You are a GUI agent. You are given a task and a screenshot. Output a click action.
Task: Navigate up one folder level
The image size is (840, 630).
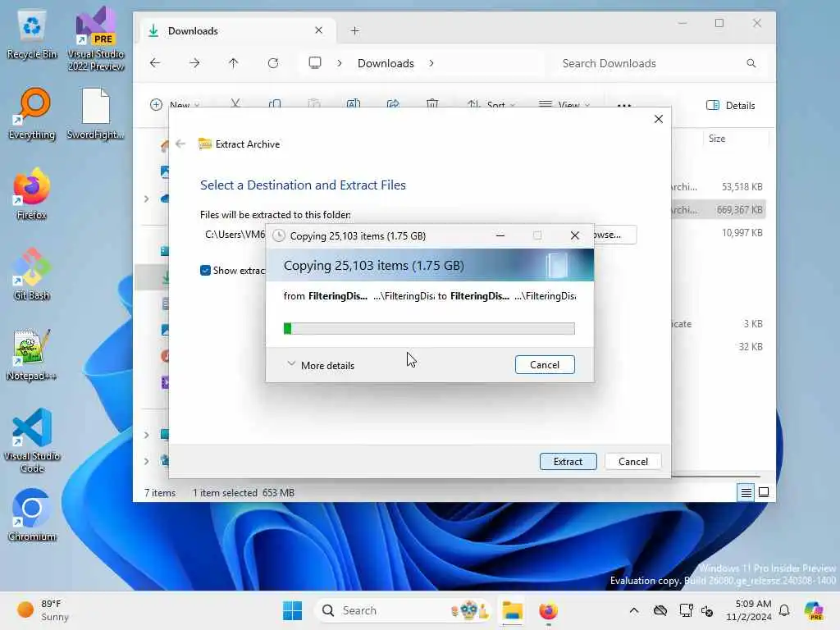(x=233, y=63)
